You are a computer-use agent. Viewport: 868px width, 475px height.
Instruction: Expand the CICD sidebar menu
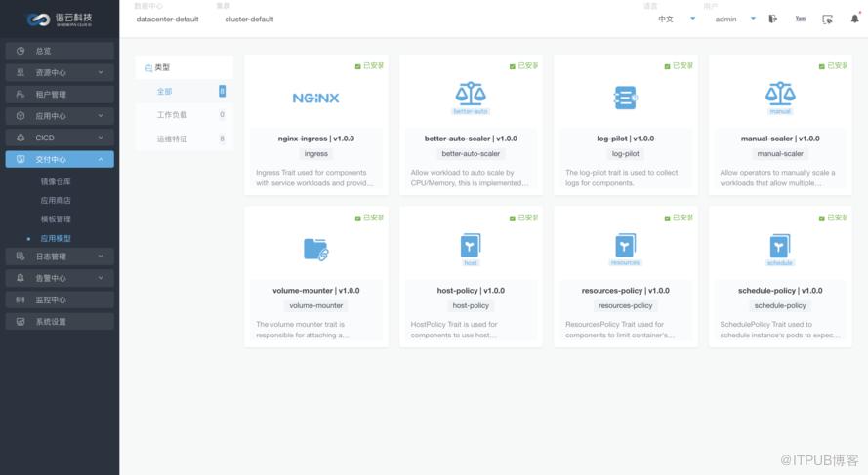(60, 138)
